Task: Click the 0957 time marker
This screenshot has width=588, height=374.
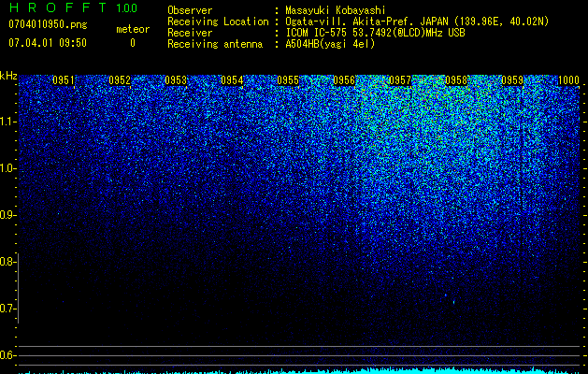Action: click(x=400, y=80)
